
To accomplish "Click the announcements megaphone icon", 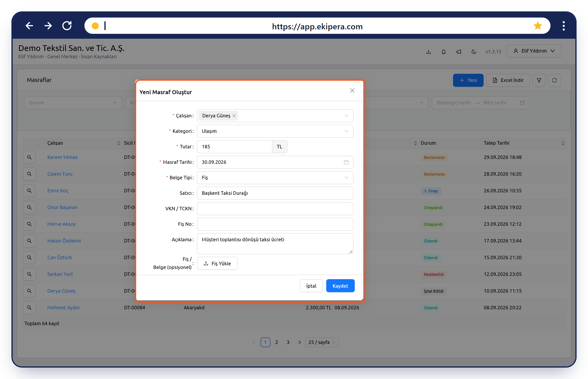I will (459, 51).
